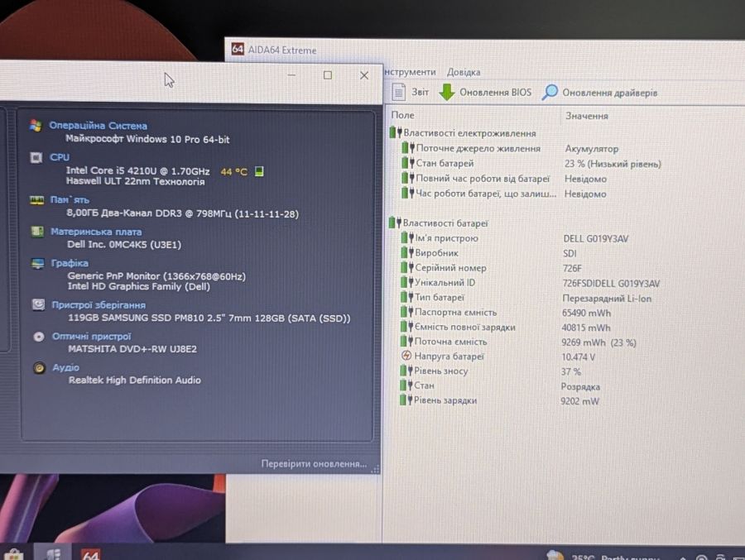Click the 726FSDIDELL G019Y3AV unique ID value
Image resolution: width=745 pixels, height=560 pixels.
[611, 284]
